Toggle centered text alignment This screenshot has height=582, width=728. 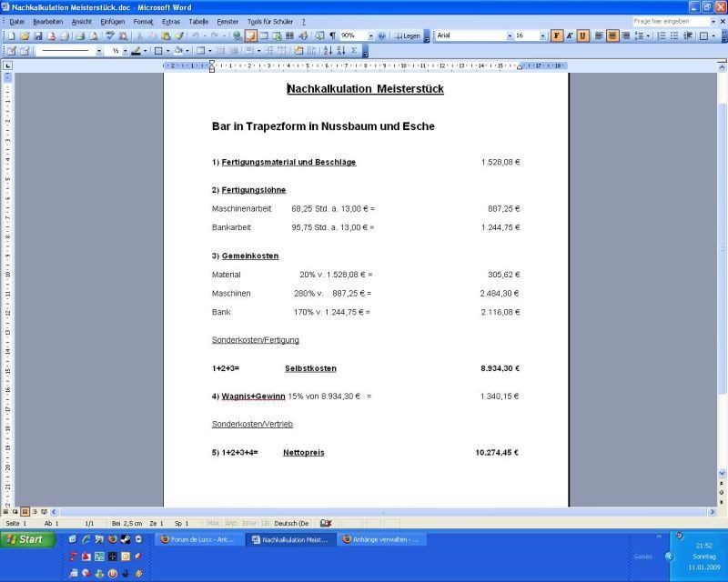612,35
